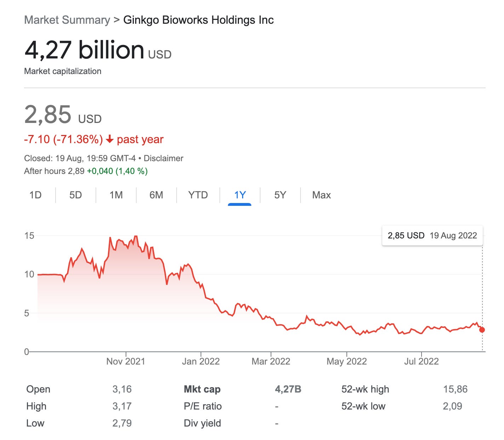Select the 1Y range tab
This screenshot has height=440, width=504.
[240, 195]
